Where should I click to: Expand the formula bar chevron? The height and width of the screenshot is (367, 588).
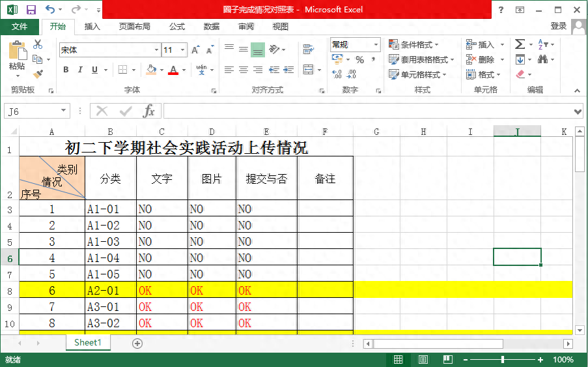coord(578,111)
